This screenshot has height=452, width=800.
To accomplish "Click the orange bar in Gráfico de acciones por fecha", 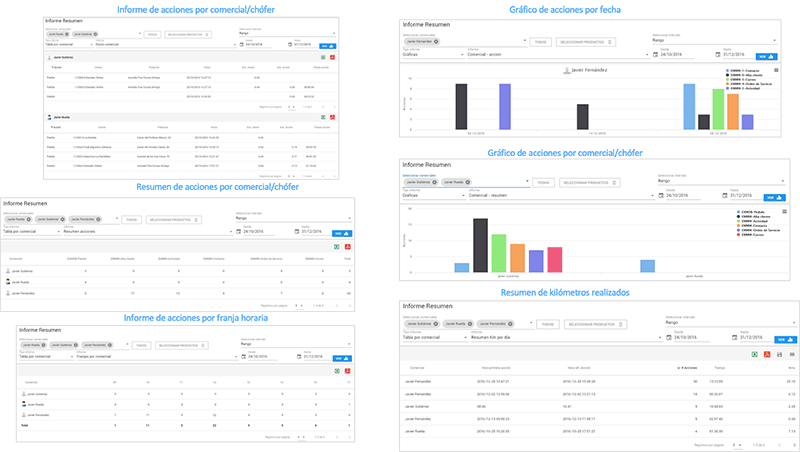I will [x=733, y=112].
